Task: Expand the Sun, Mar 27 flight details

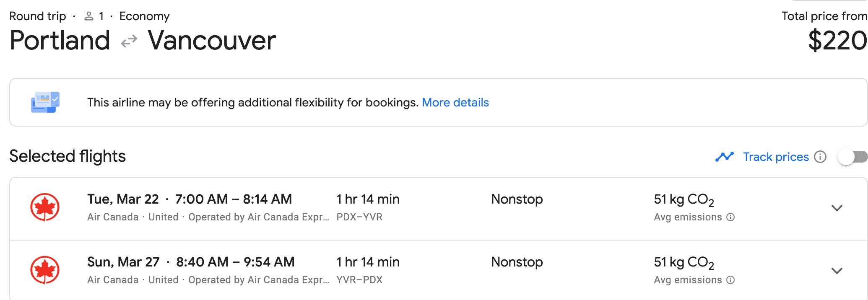Action: pos(837,271)
